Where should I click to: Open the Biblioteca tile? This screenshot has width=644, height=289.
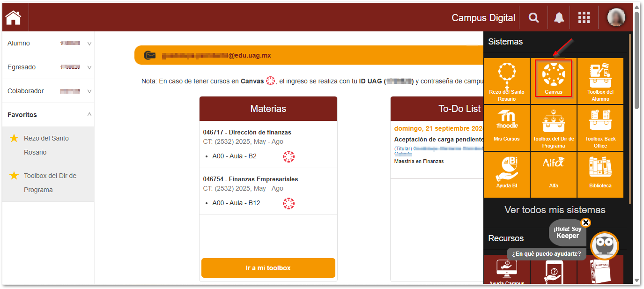600,174
